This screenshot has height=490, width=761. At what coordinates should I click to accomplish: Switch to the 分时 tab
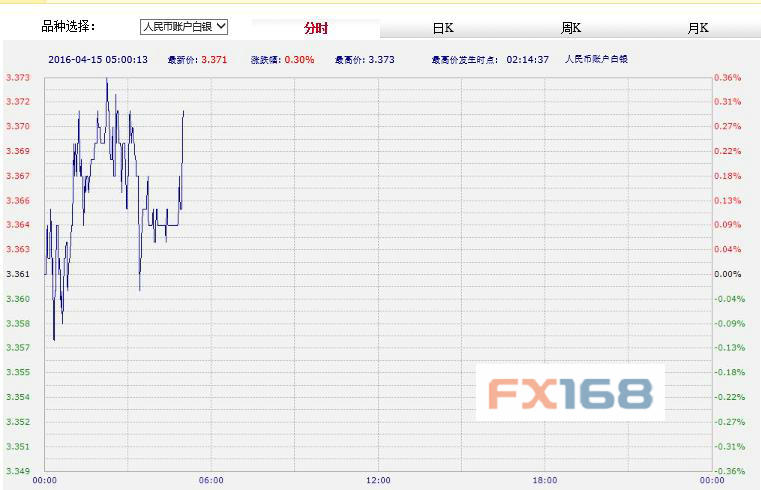pyautogui.click(x=317, y=29)
